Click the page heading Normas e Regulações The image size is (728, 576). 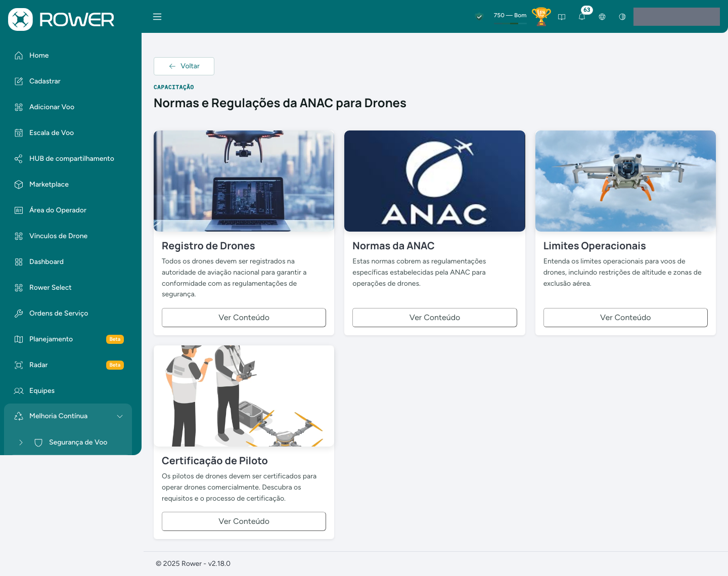pos(280,103)
